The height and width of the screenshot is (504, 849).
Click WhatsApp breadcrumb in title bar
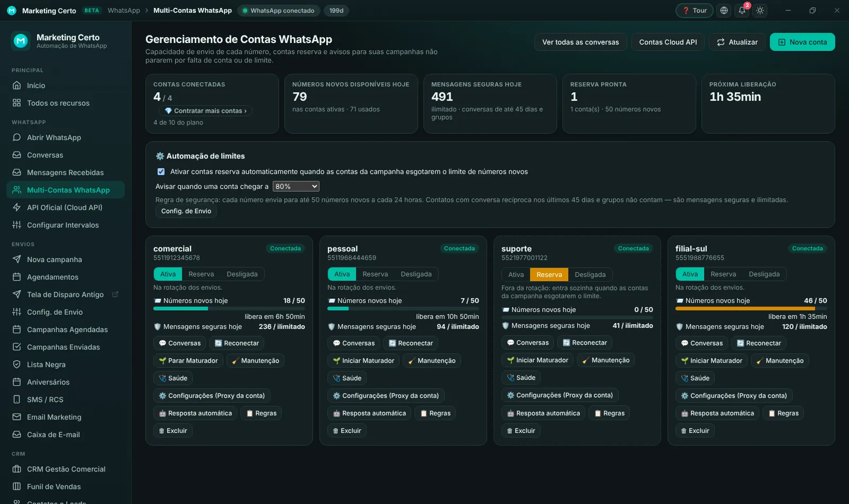[124, 11]
